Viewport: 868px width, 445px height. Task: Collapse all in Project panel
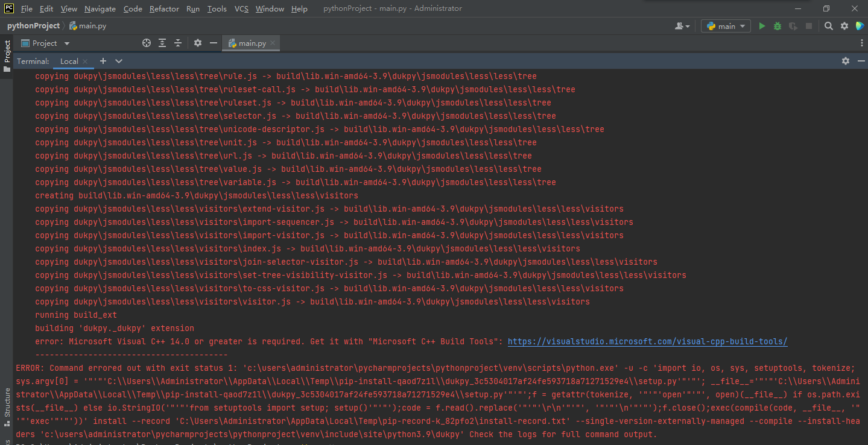coord(178,43)
